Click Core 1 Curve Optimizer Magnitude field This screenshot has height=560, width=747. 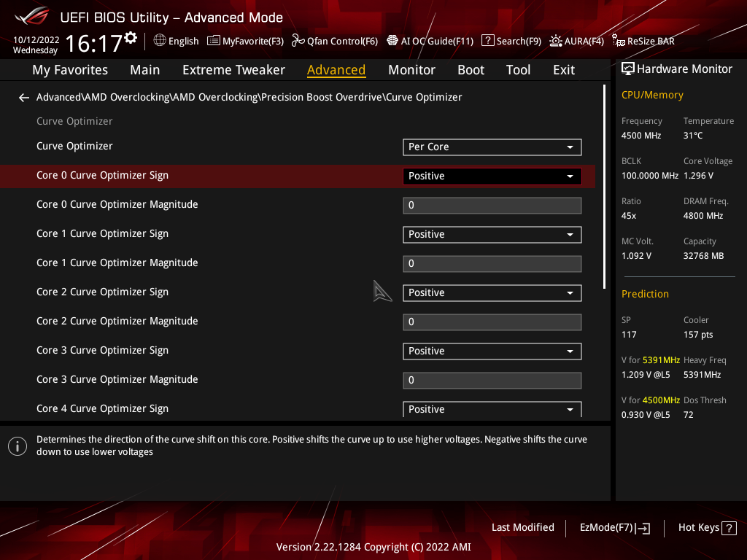click(x=492, y=264)
